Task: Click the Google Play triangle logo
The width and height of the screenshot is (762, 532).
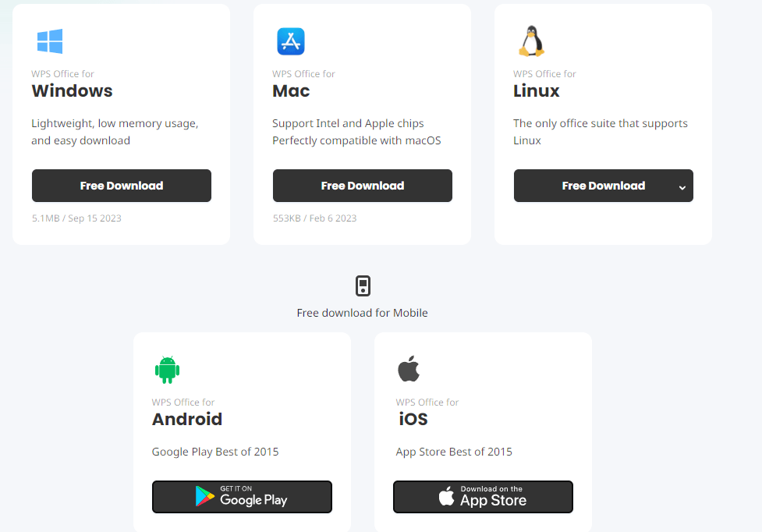Action: pos(204,497)
